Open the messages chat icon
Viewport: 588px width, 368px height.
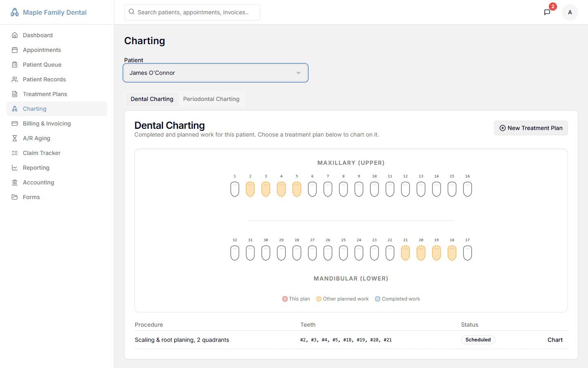[x=547, y=12]
